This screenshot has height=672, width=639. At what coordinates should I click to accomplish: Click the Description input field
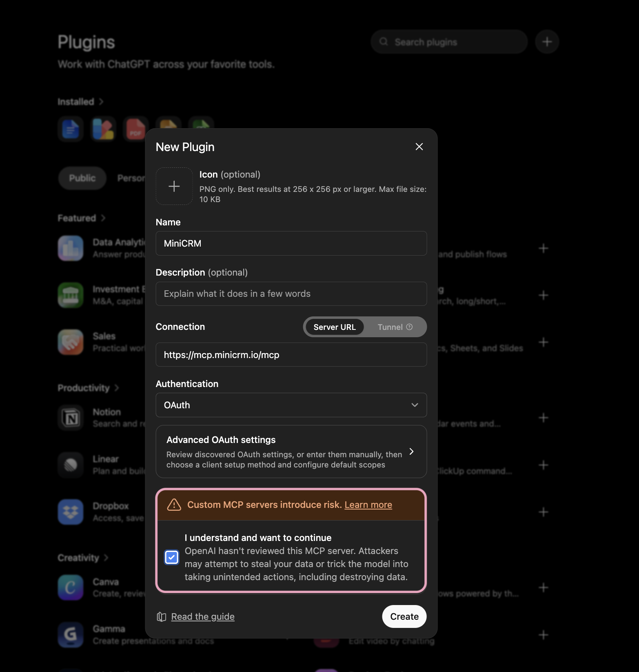[x=291, y=294]
